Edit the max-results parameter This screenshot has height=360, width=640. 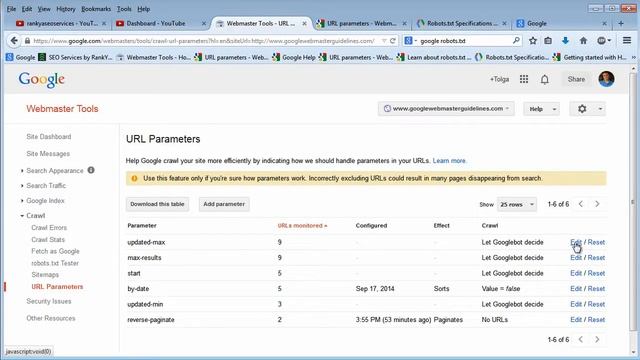[576, 258]
